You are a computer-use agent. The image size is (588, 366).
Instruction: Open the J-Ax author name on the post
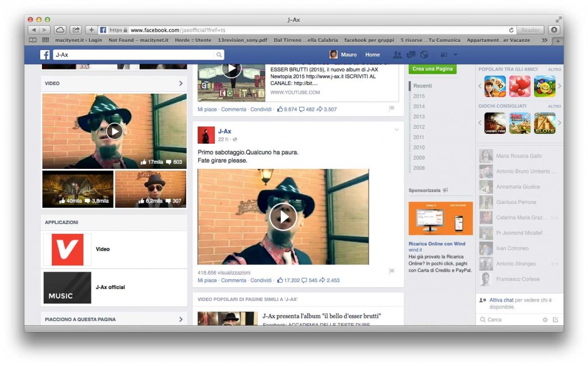(x=225, y=132)
